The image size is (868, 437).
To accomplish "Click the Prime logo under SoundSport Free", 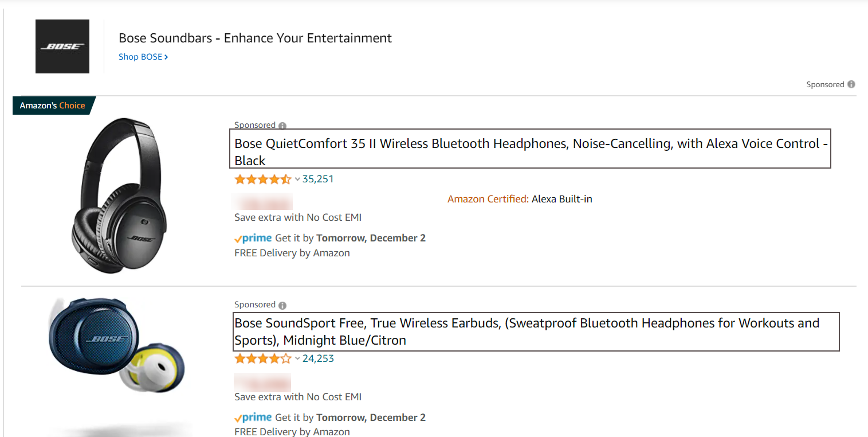I will pos(253,418).
